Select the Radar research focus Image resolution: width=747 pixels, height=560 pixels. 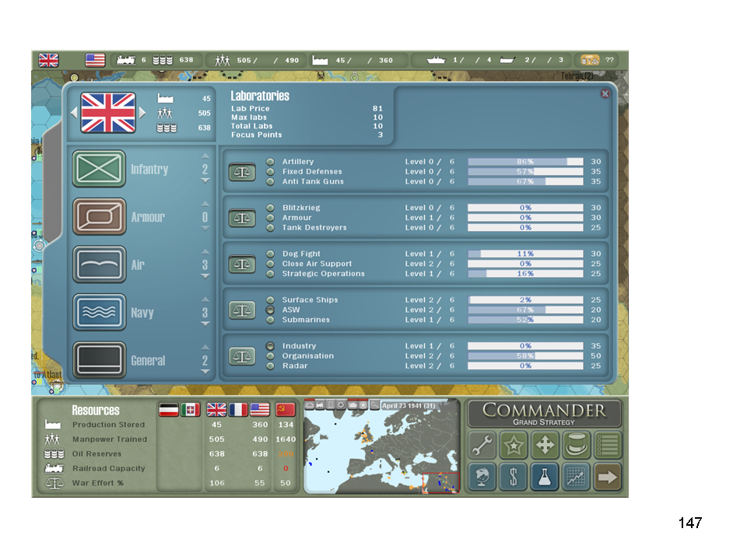tap(271, 366)
